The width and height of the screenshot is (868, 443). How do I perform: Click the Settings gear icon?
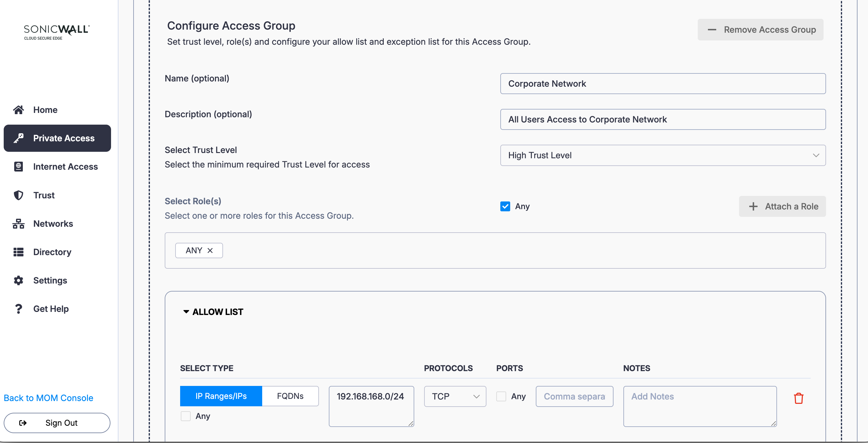pyautogui.click(x=19, y=280)
